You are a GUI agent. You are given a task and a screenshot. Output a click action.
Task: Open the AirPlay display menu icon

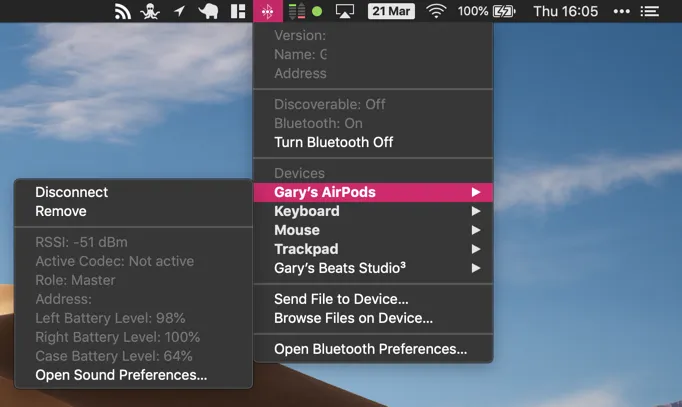[x=344, y=12]
